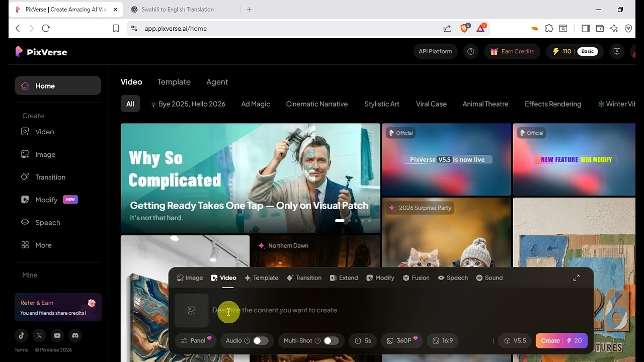Click the Earn Credits button

[x=512, y=51]
